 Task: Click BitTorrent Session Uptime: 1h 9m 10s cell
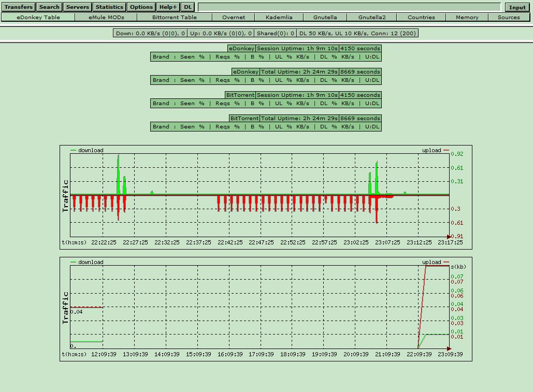coord(297,95)
